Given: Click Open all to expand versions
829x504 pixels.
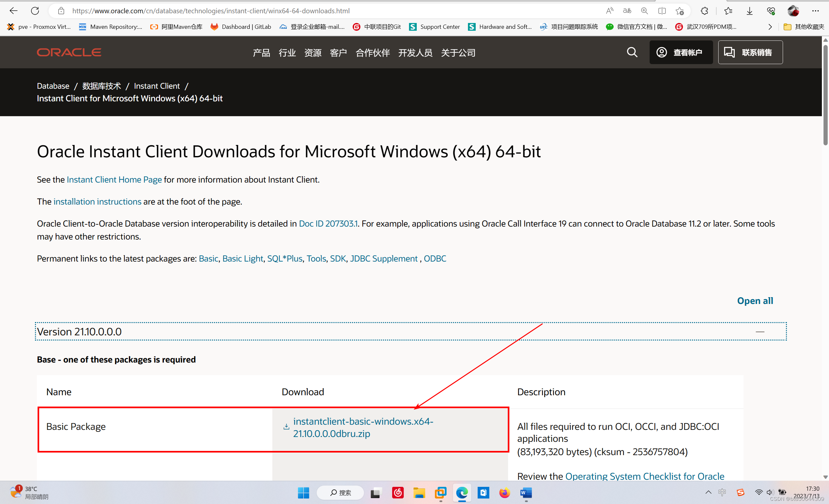Looking at the screenshot, I should 755,300.
